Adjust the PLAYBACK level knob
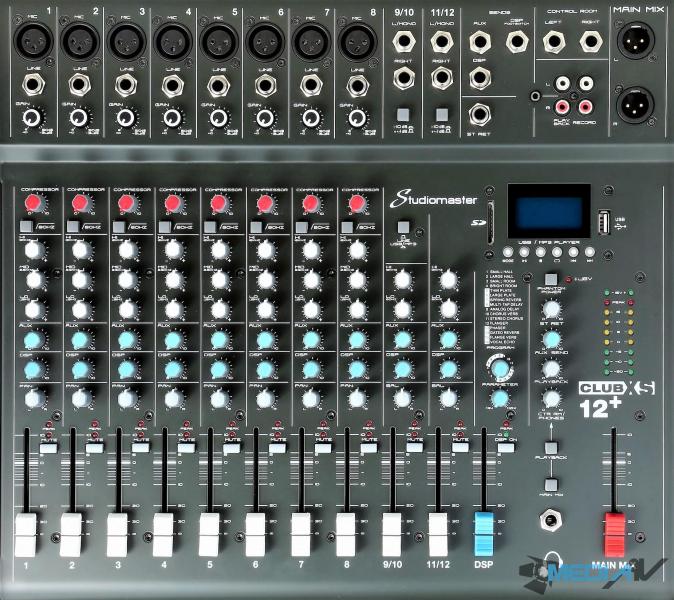Screen dimensions: 674x600 [x=551, y=369]
